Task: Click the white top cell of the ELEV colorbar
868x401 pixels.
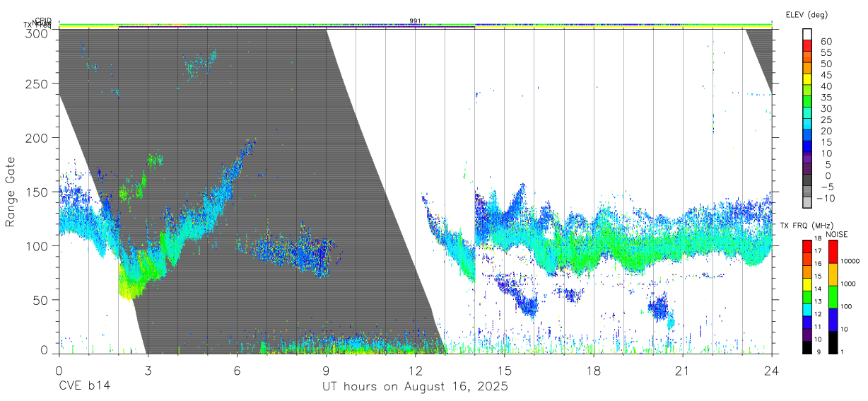Action: (808, 33)
